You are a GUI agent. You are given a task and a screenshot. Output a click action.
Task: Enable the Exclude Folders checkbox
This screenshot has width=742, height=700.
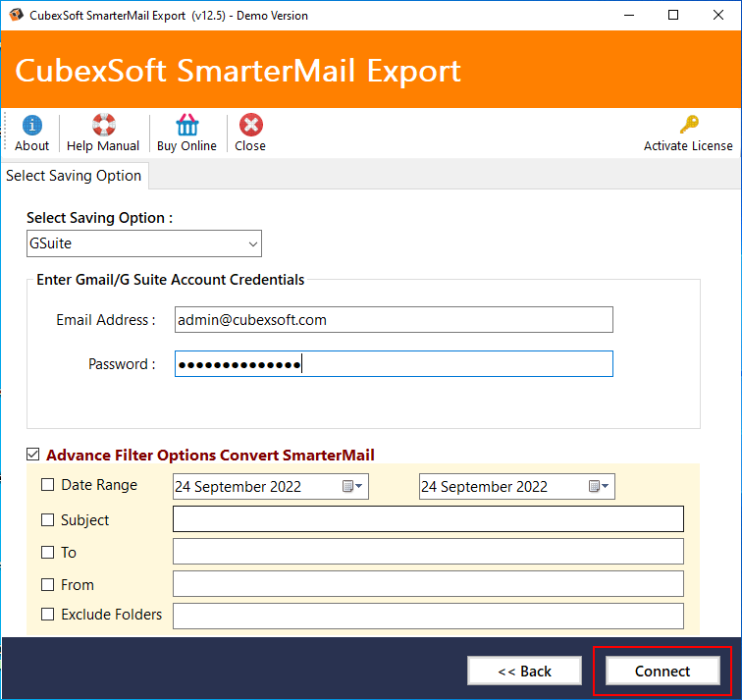[x=48, y=615]
